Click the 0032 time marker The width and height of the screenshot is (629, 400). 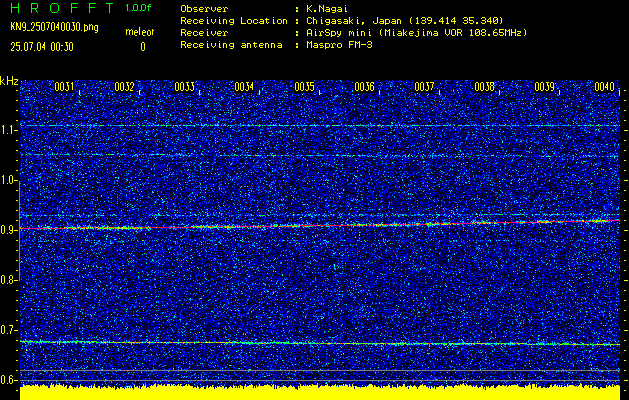click(124, 87)
